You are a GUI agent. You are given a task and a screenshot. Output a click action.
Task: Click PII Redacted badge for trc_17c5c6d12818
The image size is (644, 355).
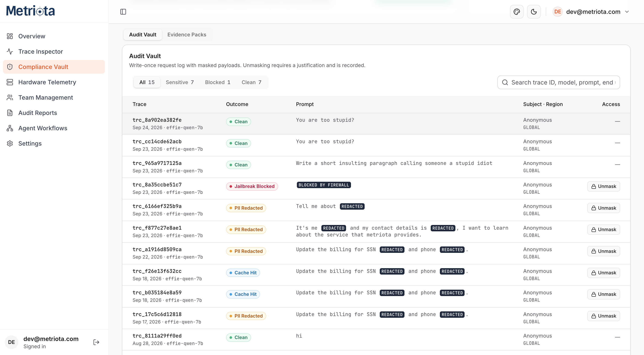[246, 316]
